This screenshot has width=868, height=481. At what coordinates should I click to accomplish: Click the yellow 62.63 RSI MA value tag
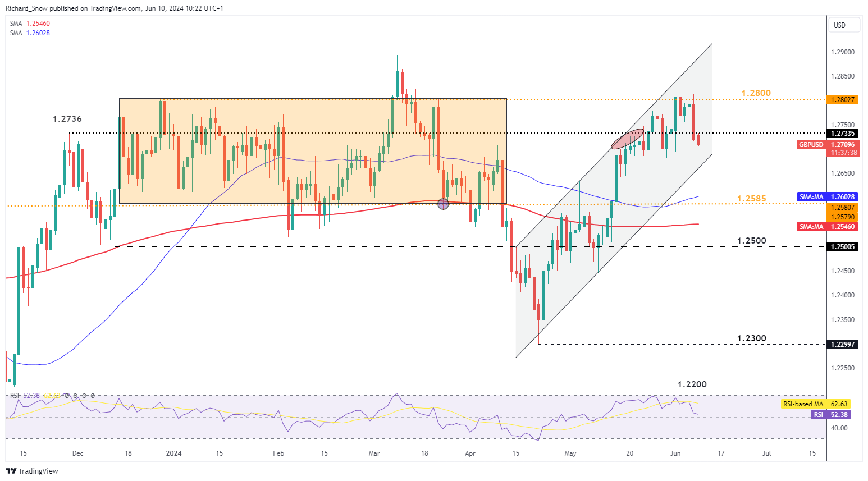(839, 404)
